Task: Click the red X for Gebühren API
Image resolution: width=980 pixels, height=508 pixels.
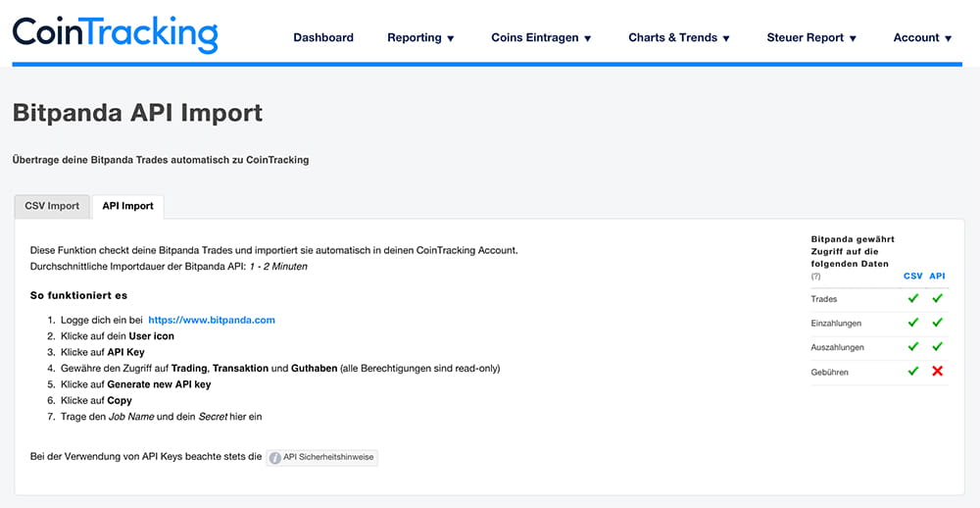Action: 937,371
